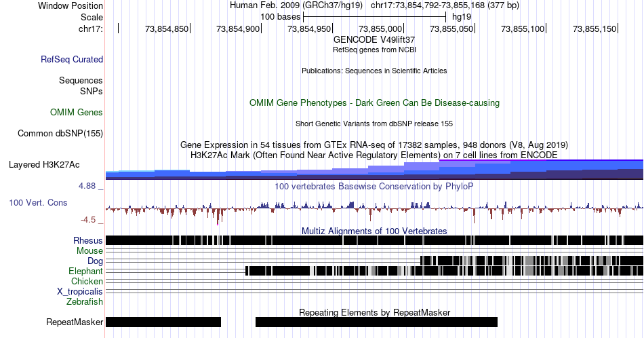Click the Scale track label
The image size is (644, 338).
pyautogui.click(x=92, y=17)
